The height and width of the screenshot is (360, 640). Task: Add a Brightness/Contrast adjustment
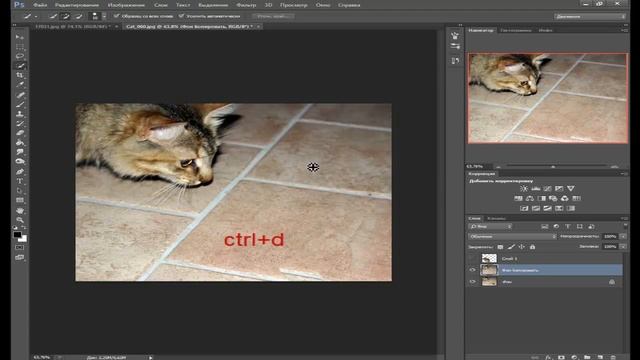(x=524, y=189)
